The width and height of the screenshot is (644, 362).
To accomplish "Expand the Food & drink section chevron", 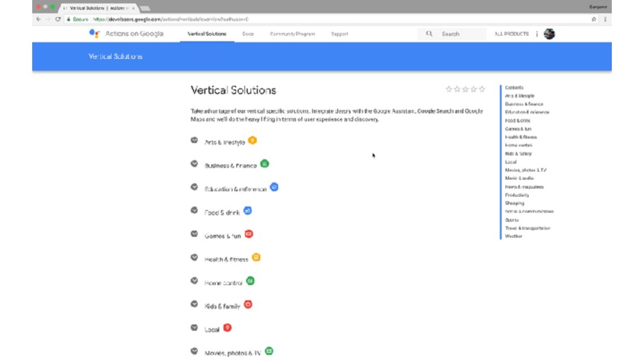I will click(194, 211).
